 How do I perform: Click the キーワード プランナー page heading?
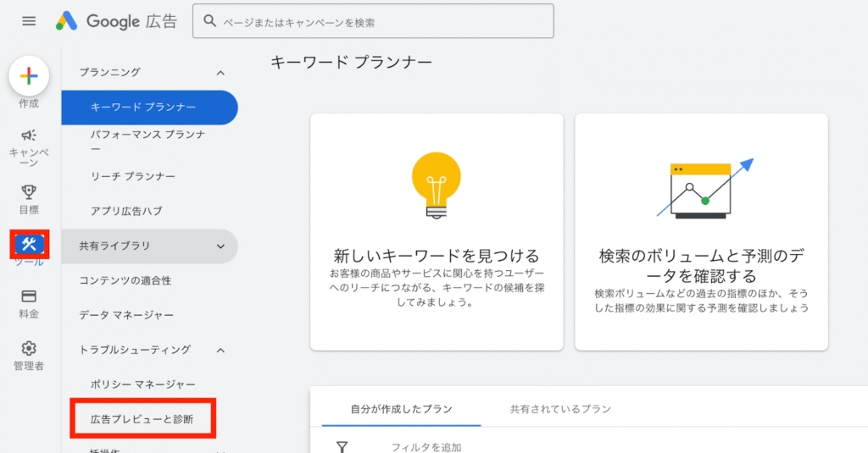(351, 62)
